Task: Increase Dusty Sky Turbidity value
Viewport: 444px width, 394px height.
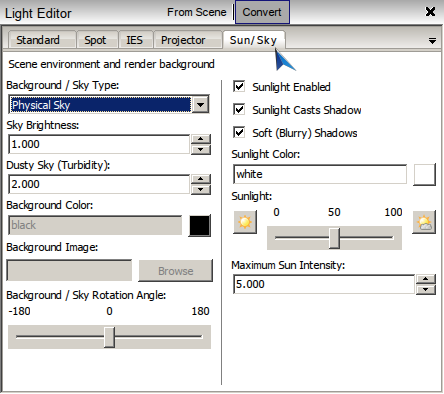Action: [x=200, y=179]
